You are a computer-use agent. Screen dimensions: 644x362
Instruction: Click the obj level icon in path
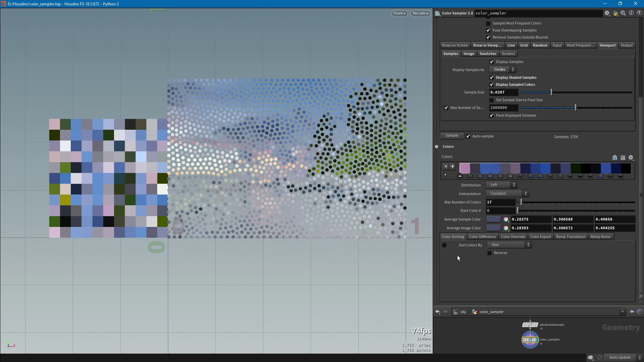pyautogui.click(x=455, y=312)
